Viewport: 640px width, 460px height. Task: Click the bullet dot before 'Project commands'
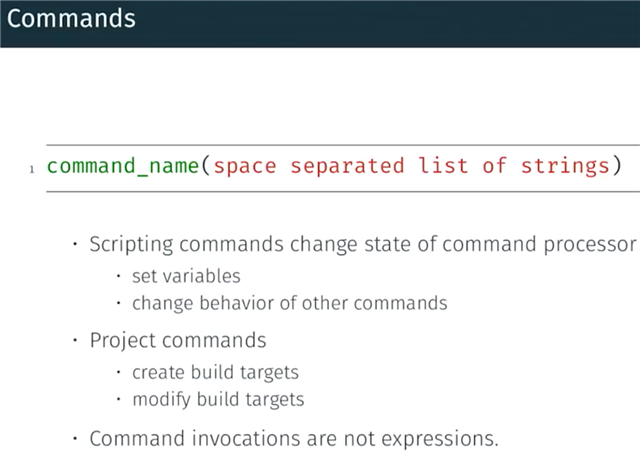pyautogui.click(x=75, y=340)
